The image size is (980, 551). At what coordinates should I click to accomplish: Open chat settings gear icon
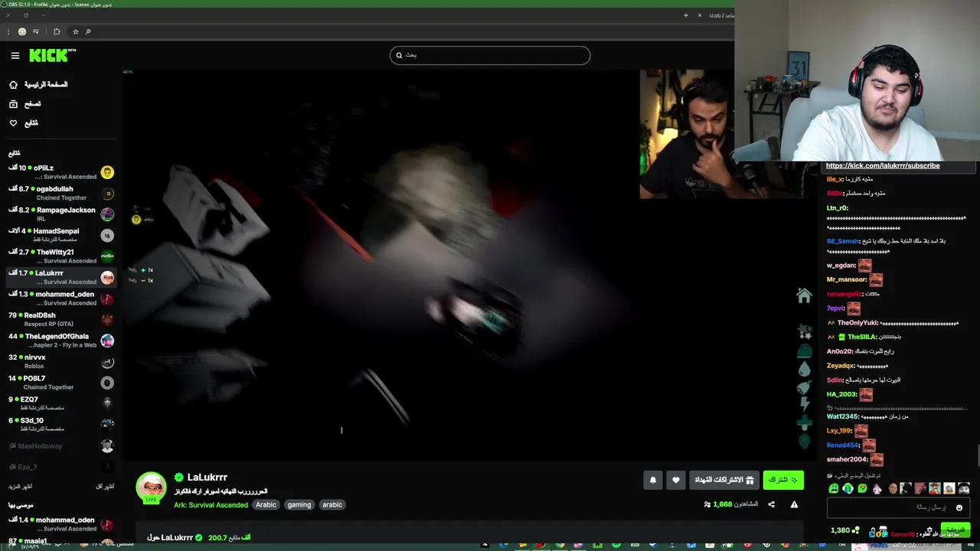click(x=929, y=530)
